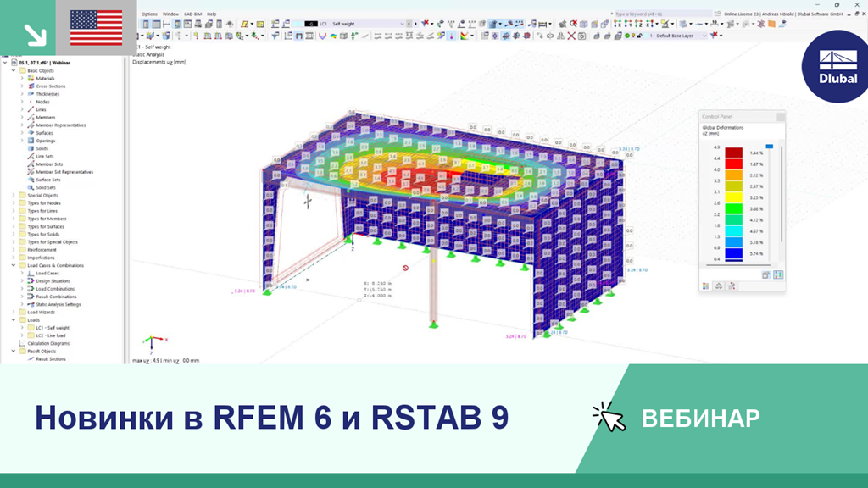The image size is (868, 488).
Task: Go to previous load case arrow
Action: 409,24
